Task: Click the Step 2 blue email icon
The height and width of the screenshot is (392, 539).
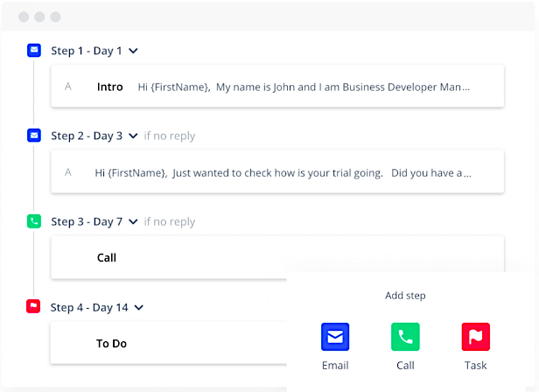Action: tap(34, 136)
